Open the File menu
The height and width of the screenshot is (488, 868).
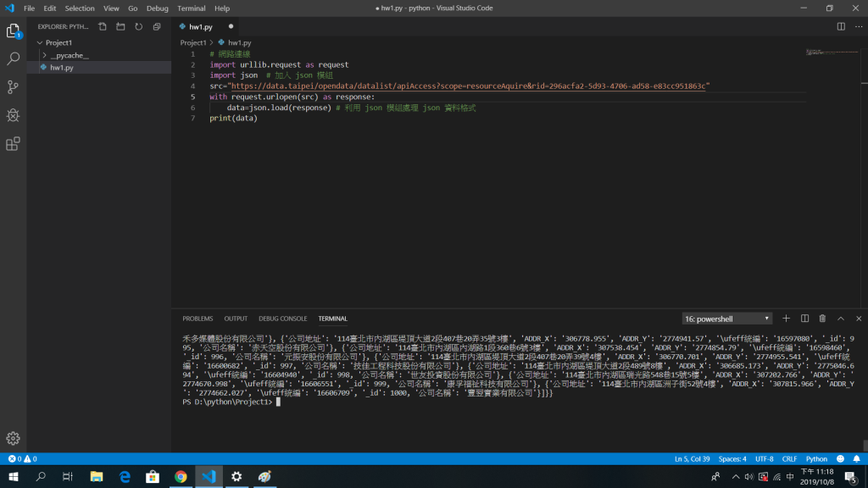(30, 8)
